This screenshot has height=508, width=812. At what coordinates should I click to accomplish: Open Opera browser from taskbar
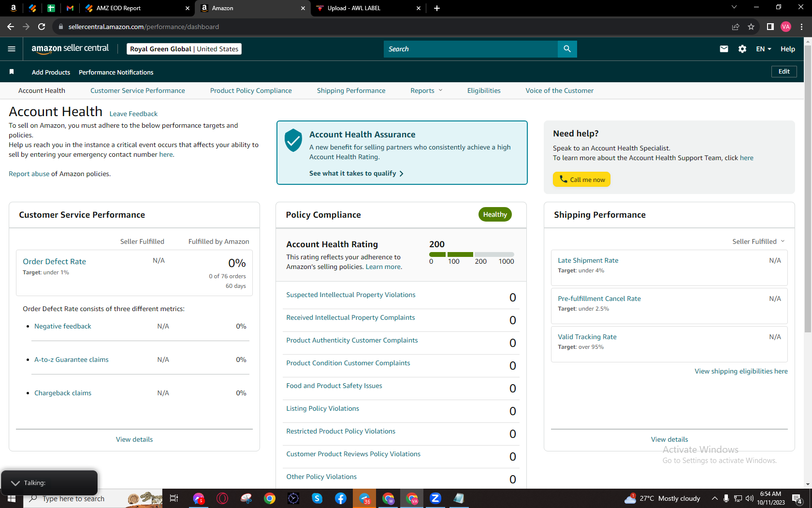point(222,498)
